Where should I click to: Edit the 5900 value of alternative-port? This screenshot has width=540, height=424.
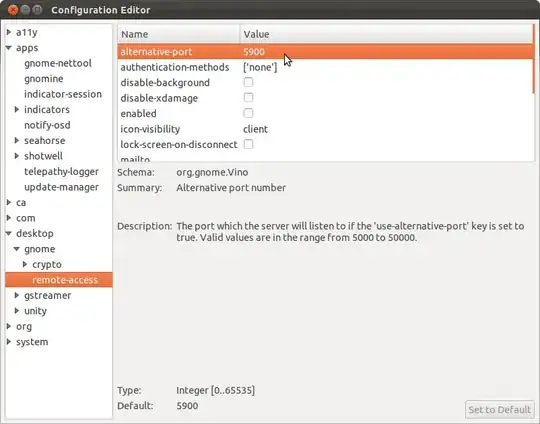click(x=254, y=52)
